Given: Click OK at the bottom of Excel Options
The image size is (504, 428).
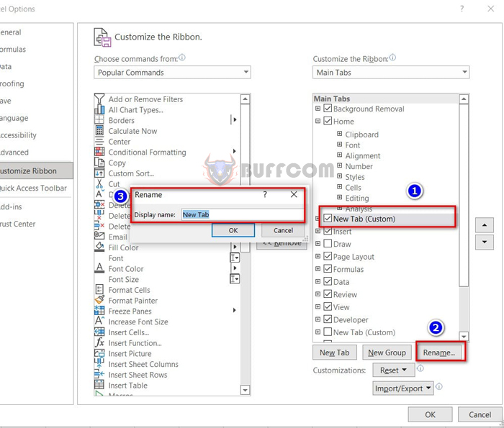Looking at the screenshot, I should [430, 414].
